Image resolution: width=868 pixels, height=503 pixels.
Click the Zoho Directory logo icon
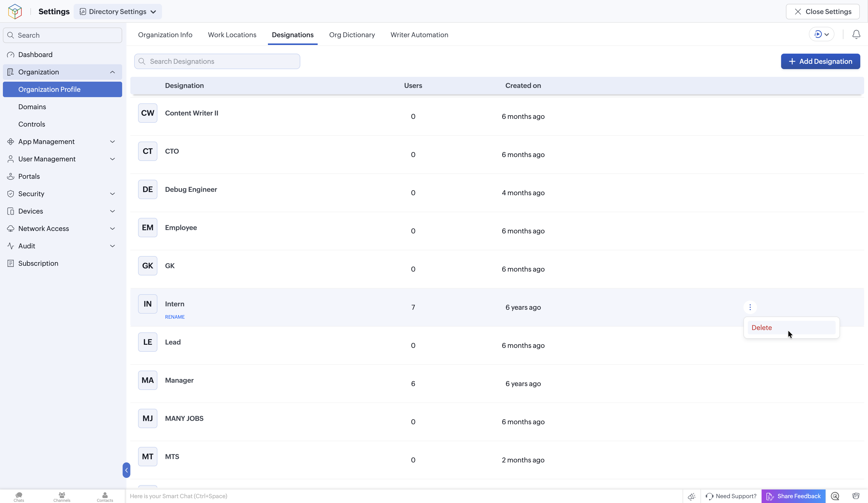[15, 11]
